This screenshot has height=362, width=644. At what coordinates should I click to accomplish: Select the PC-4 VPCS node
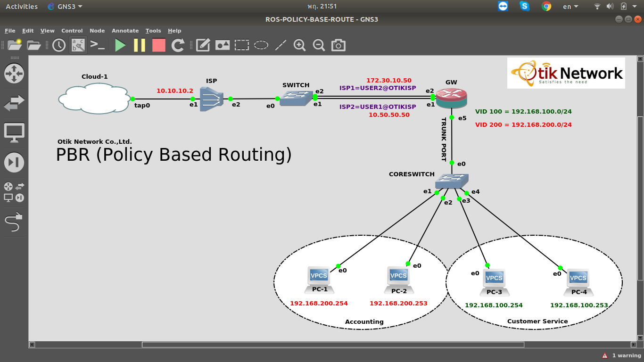[x=578, y=282]
